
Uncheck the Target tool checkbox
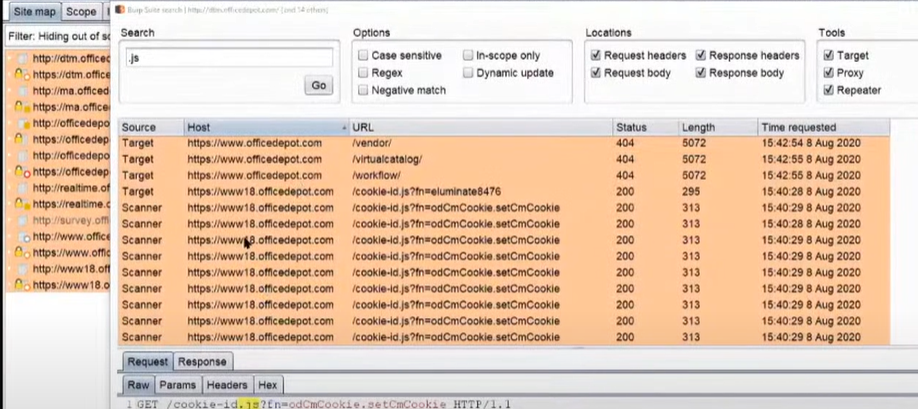[x=828, y=56]
